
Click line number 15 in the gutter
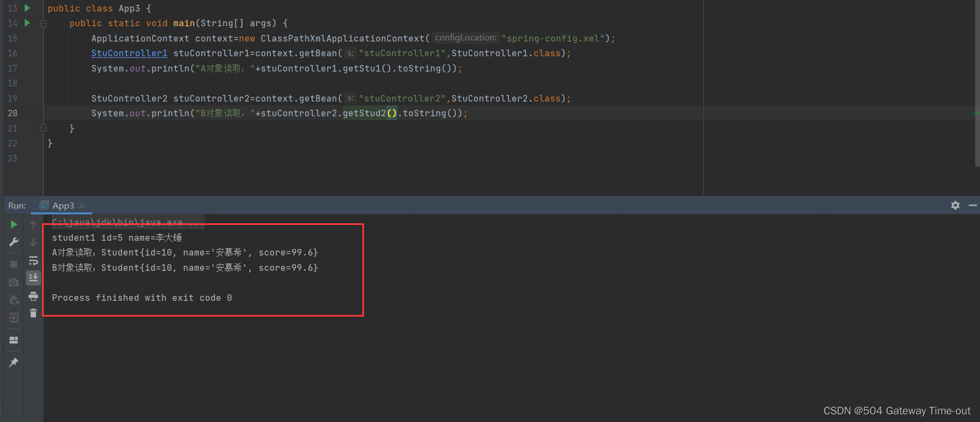pyautogui.click(x=13, y=38)
